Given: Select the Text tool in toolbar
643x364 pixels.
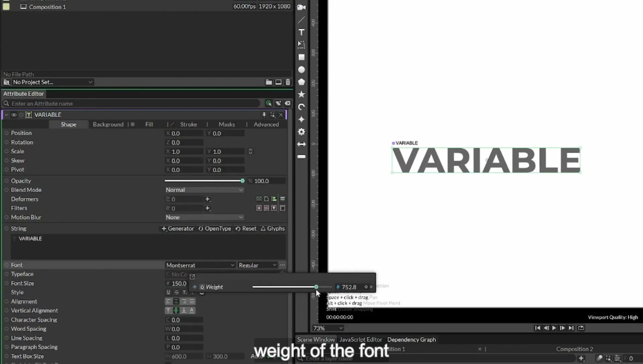Looking at the screenshot, I should pyautogui.click(x=301, y=32).
